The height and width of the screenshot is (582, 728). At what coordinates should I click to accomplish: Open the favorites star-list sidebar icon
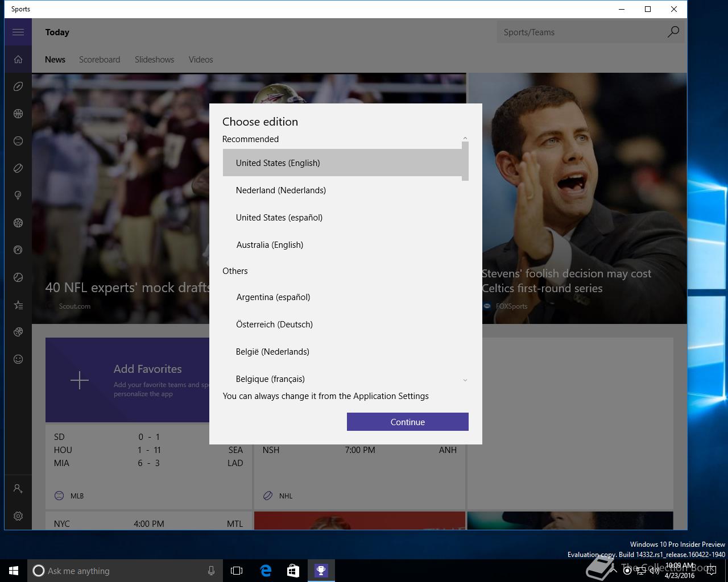click(18, 305)
